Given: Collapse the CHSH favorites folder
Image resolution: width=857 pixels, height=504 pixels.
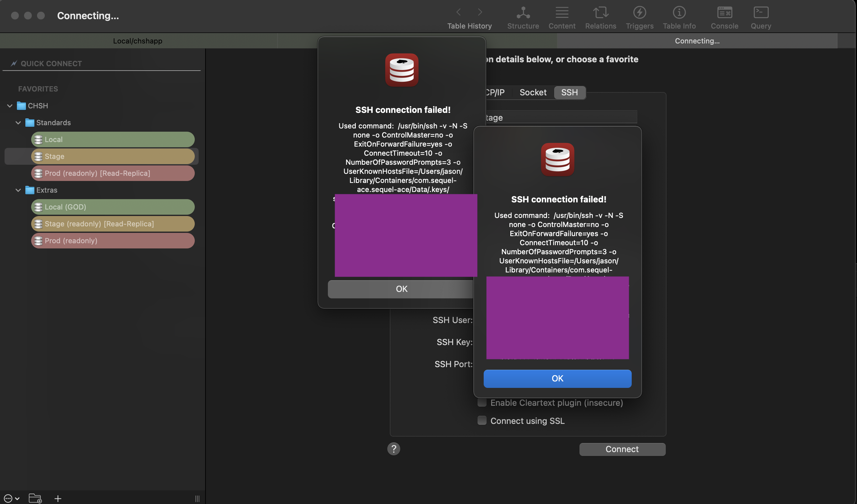Looking at the screenshot, I should [x=10, y=106].
